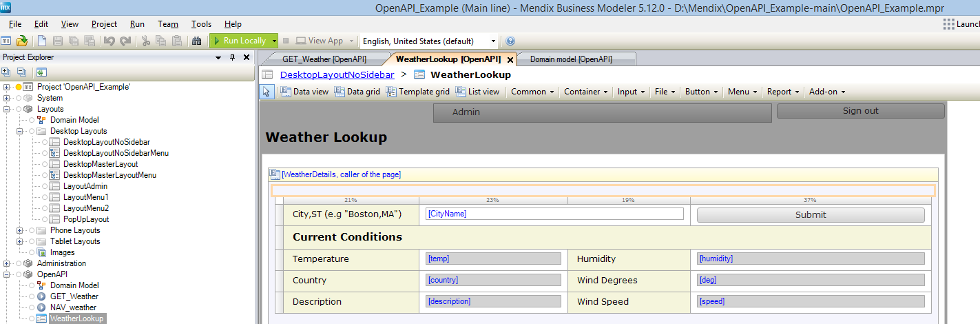
Task: Insert a Data view widget
Action: pyautogui.click(x=304, y=92)
